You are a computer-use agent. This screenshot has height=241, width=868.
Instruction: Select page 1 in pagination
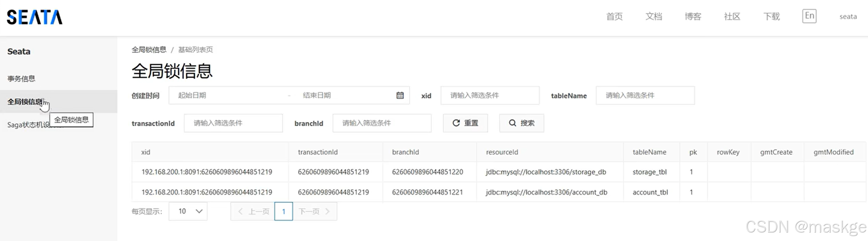[283, 211]
